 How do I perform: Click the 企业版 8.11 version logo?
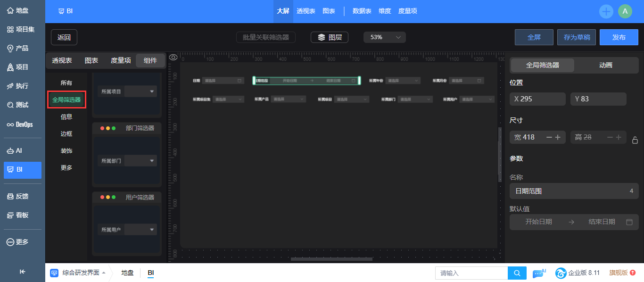pos(578,273)
